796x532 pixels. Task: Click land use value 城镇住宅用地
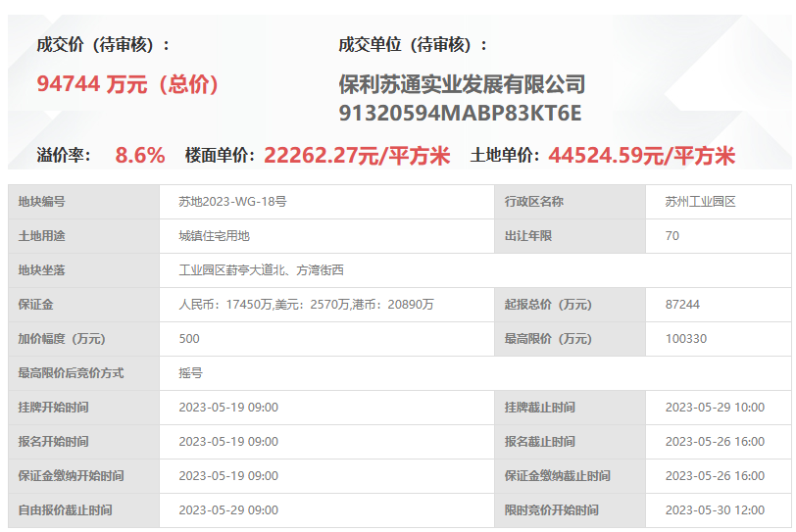click(x=215, y=236)
